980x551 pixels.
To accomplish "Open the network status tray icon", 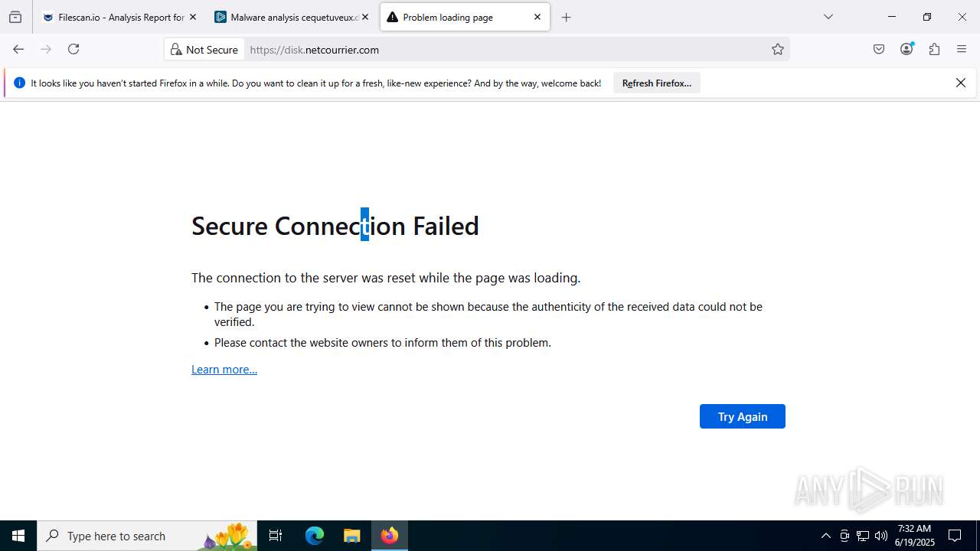I will coord(863,536).
